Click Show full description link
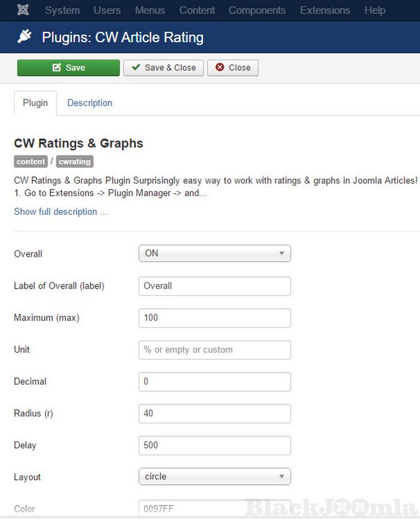This screenshot has width=420, height=519. [x=61, y=212]
